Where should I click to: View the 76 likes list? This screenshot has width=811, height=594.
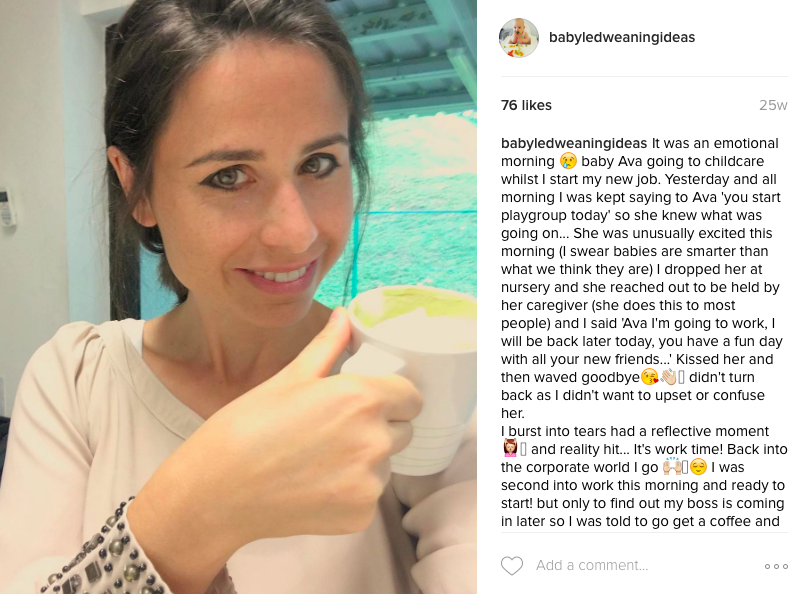click(x=526, y=105)
